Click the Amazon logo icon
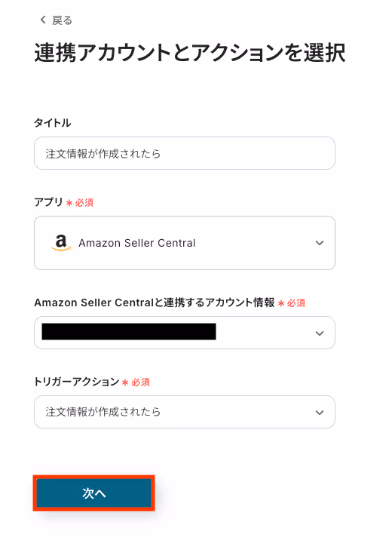 [x=61, y=243]
